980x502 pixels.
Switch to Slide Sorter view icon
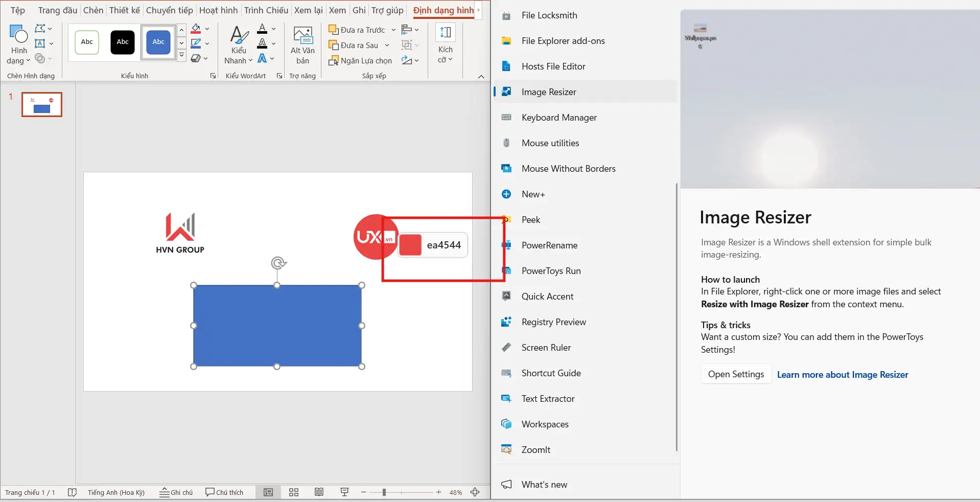[293, 492]
